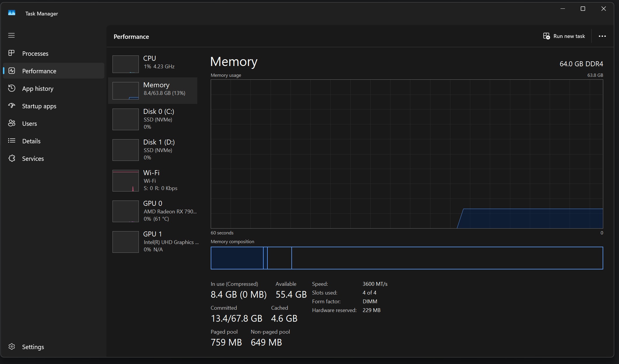Open the Startup apps page
Screen dimensions: 619x364
click(53, 106)
